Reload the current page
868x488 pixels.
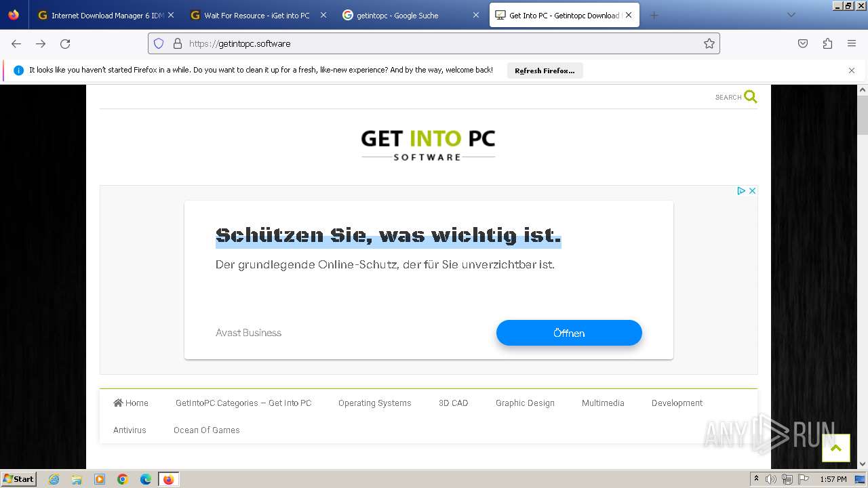[x=65, y=43]
